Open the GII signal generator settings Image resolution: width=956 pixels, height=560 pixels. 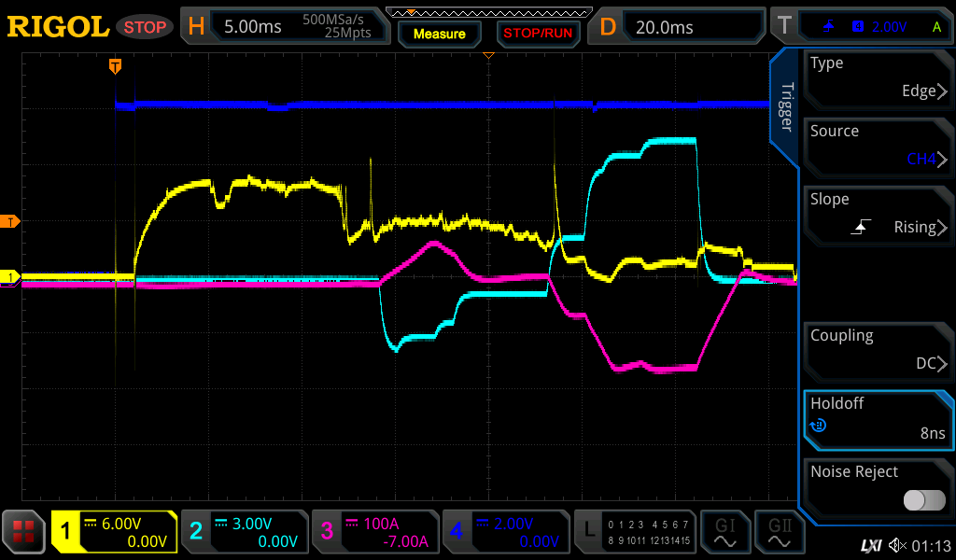[x=780, y=532]
